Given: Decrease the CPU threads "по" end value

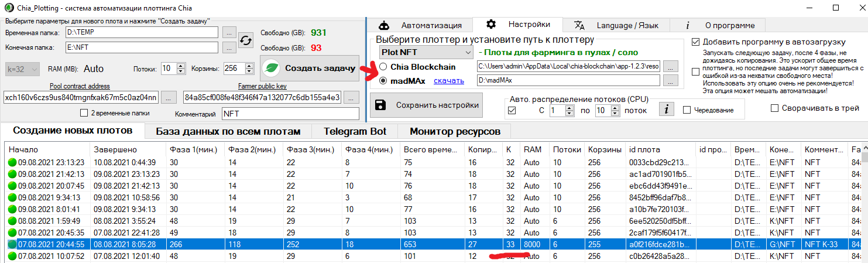Looking at the screenshot, I should pos(616,113).
